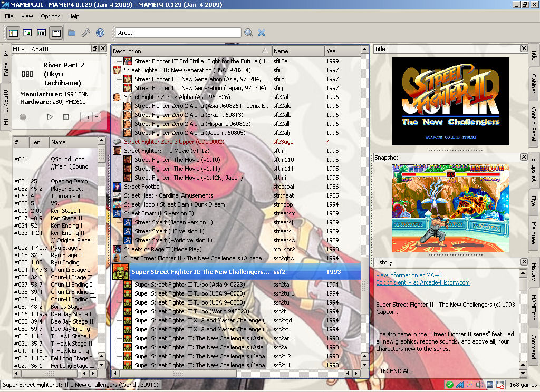Screen dimensions: 540x392
Task: Click the blue MAME logo icon in the status bar
Action: coord(459,385)
